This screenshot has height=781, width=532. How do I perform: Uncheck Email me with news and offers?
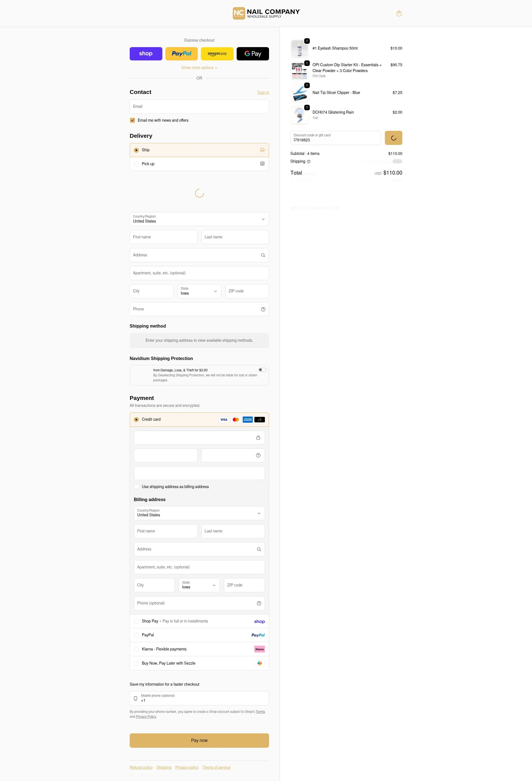132,120
